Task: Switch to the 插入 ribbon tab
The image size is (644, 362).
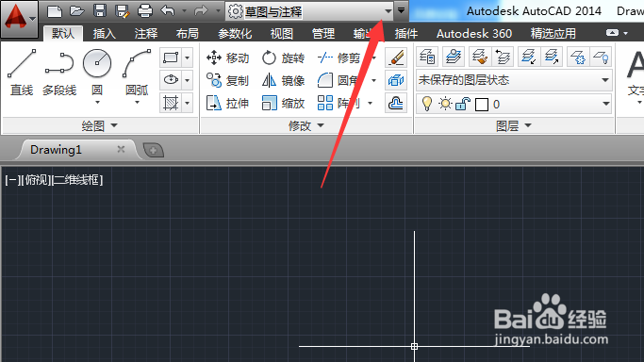Action: pos(105,33)
